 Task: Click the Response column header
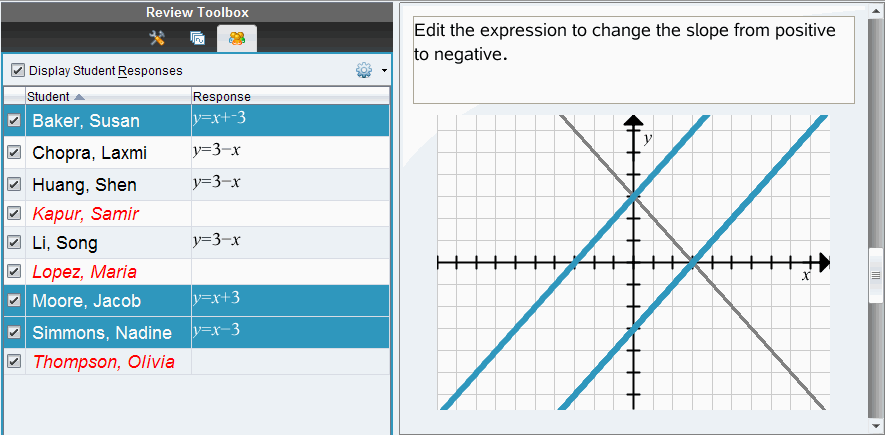point(222,97)
